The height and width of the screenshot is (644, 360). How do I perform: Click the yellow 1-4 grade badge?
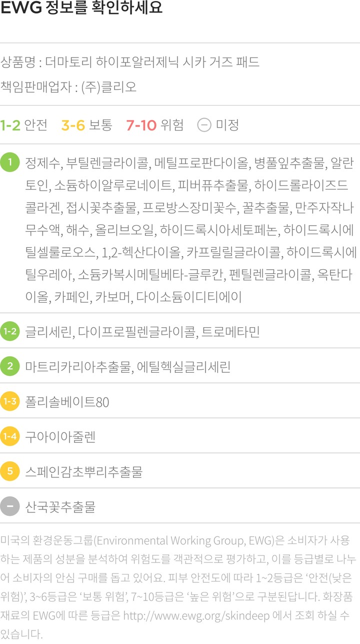[10, 436]
